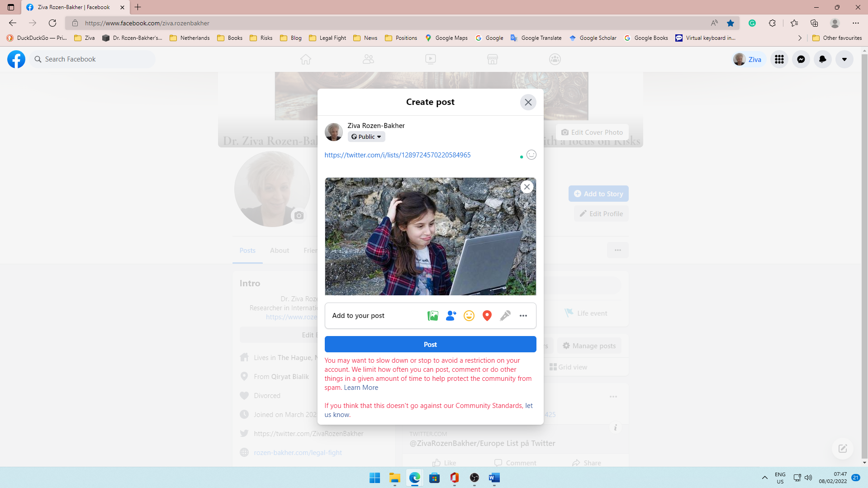Open Collections in browser toolbar

(814, 23)
